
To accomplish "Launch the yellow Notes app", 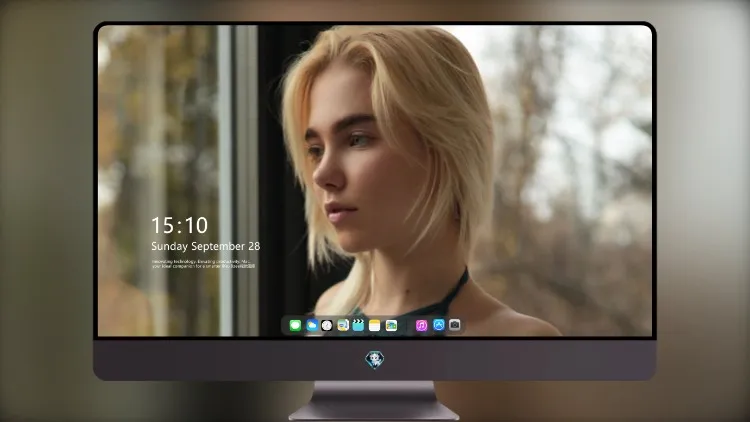I will 375,325.
